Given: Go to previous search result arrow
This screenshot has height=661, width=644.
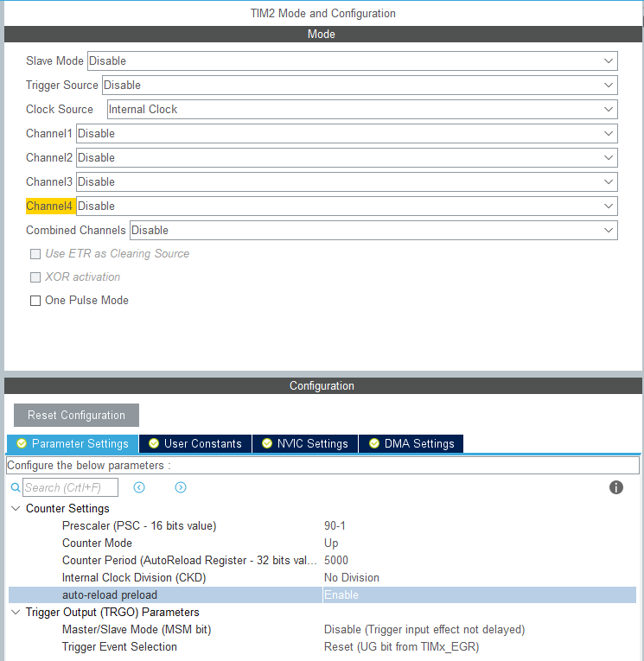Looking at the screenshot, I should click(x=139, y=487).
